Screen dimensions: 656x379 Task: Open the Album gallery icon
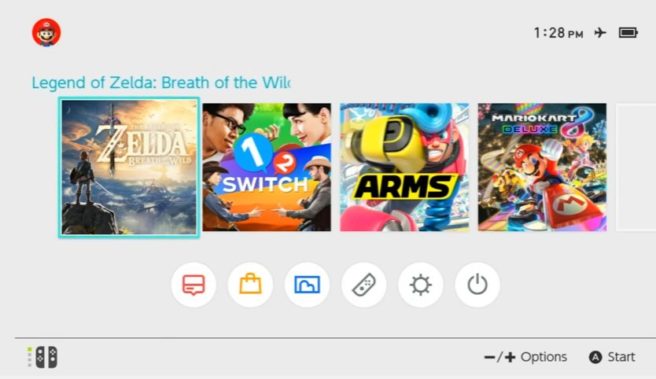tap(307, 285)
